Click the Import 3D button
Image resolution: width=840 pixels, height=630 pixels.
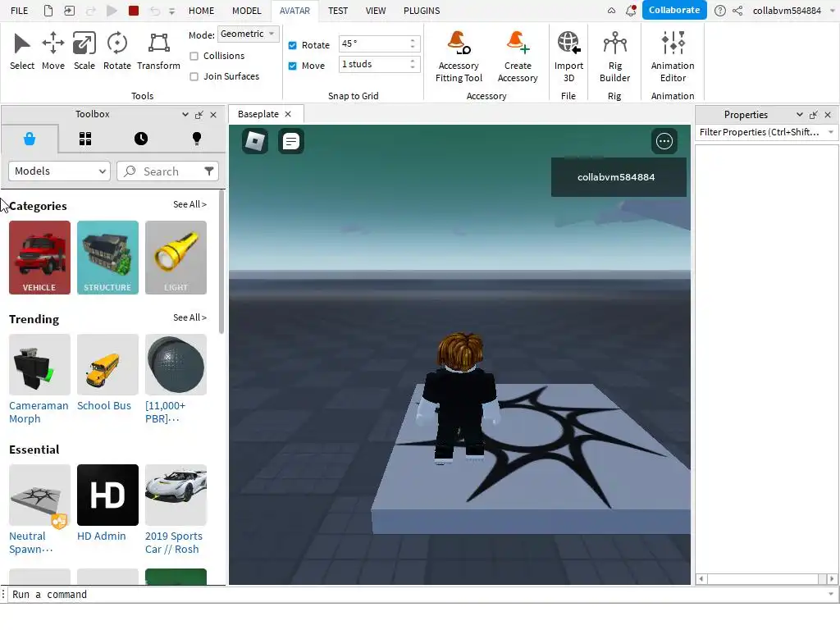(x=568, y=57)
